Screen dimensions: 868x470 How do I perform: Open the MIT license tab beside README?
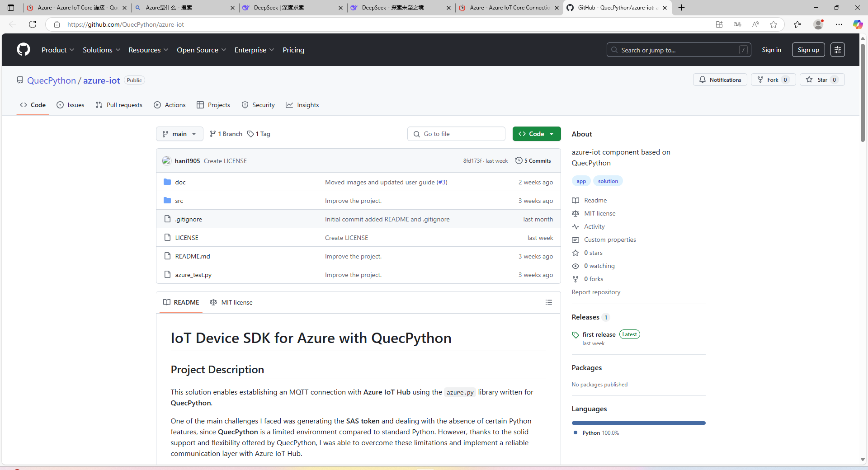click(x=231, y=302)
